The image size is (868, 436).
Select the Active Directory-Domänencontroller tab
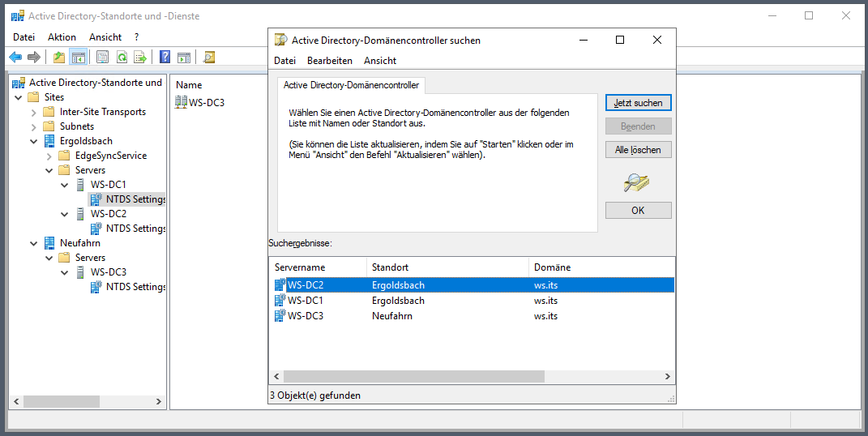click(x=352, y=85)
